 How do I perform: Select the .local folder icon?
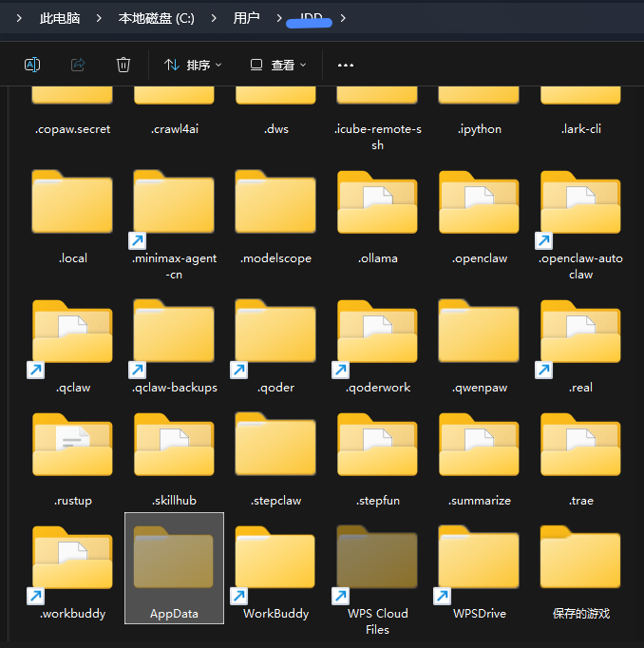pos(72,201)
